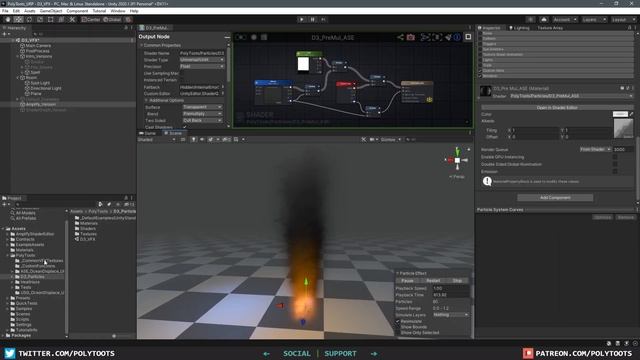Open Precision dropdown
This screenshot has height=360, width=640.
tap(202, 67)
